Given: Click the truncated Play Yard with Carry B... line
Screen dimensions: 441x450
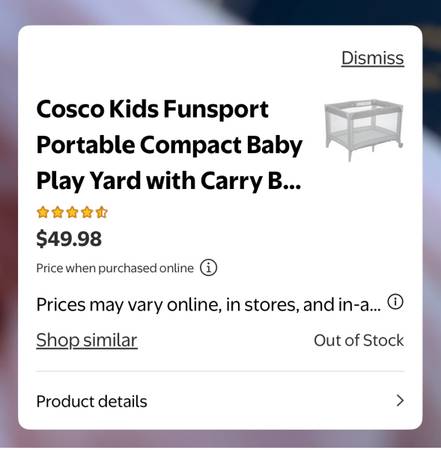Looking at the screenshot, I should pos(169,181).
